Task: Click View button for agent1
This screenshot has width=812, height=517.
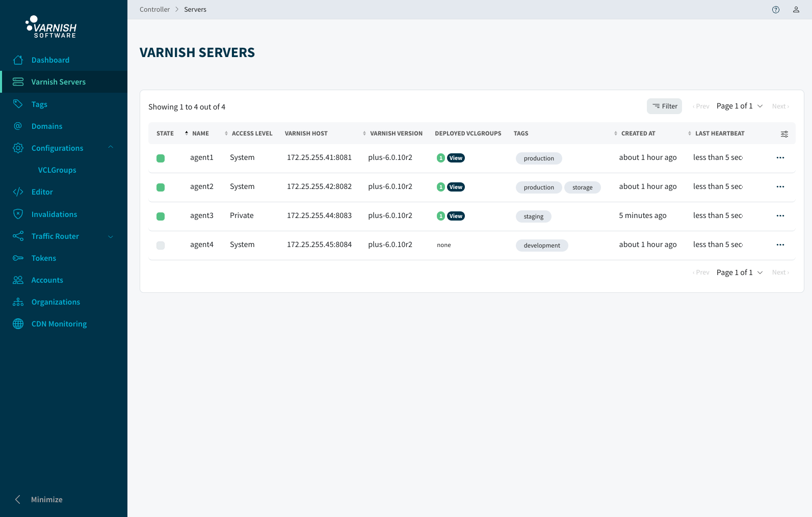Action: point(456,158)
